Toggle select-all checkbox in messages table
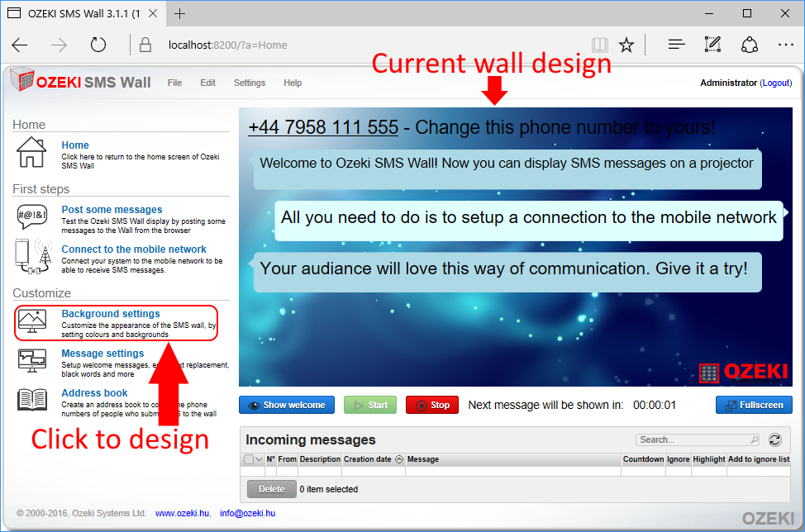 pyautogui.click(x=249, y=459)
